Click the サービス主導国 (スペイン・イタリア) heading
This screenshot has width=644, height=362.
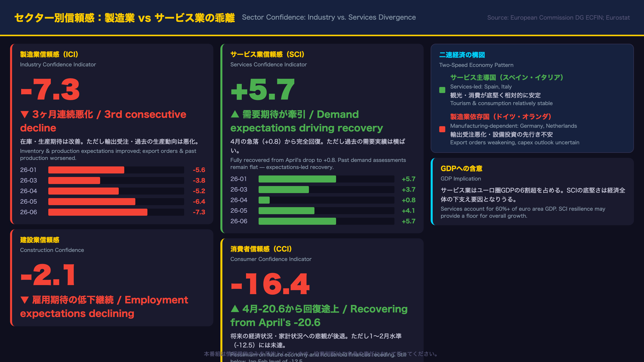507,77
